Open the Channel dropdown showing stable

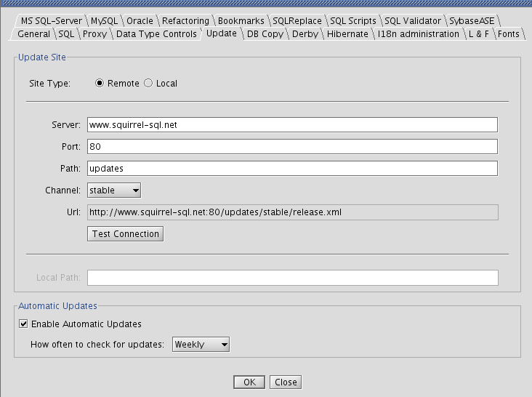coord(114,191)
